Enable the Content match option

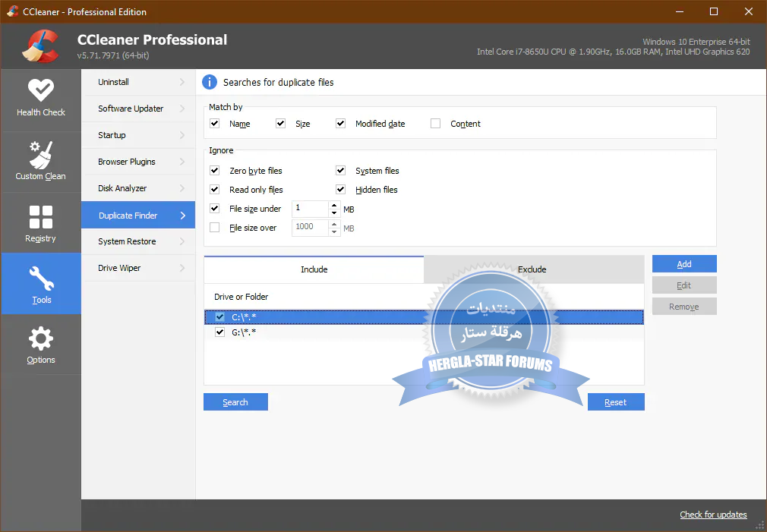pyautogui.click(x=435, y=123)
